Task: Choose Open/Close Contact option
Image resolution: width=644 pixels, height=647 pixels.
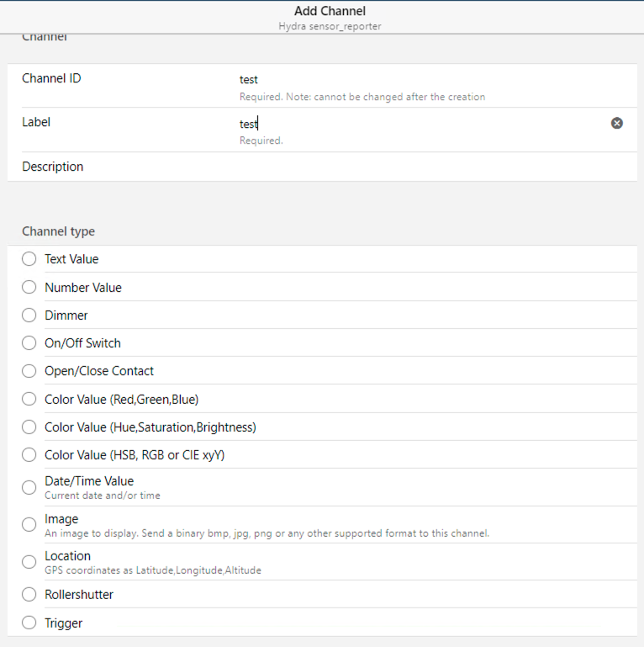Action: (x=29, y=371)
